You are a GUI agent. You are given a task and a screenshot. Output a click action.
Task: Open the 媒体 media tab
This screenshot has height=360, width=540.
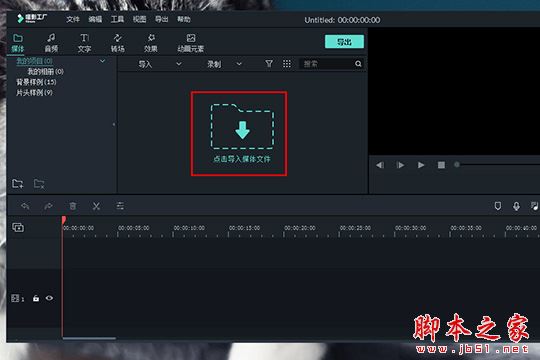(18, 43)
